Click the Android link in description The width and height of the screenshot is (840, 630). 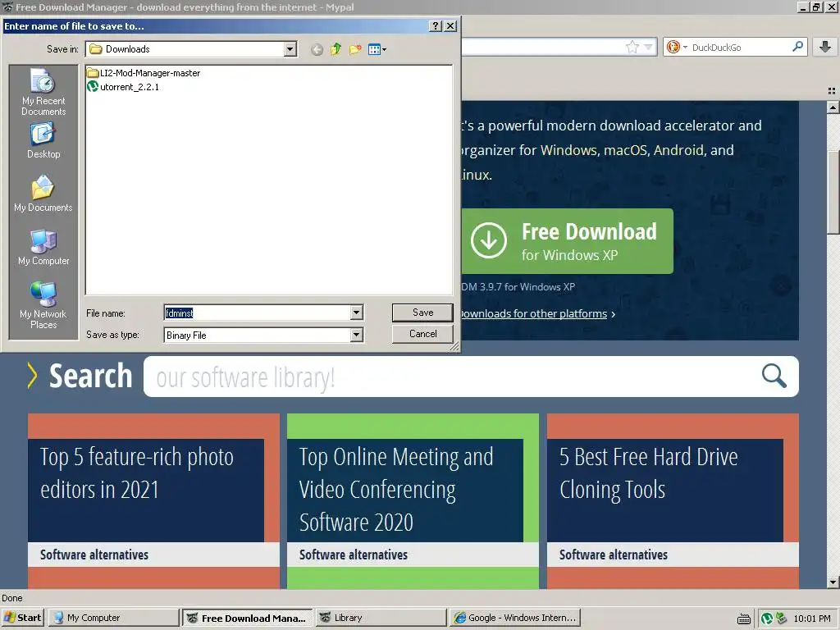(x=678, y=150)
